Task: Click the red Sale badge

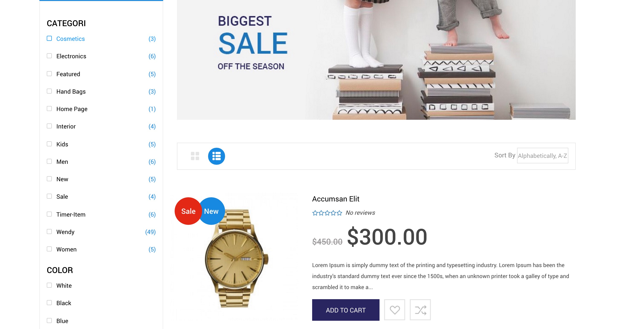Action: click(x=188, y=211)
